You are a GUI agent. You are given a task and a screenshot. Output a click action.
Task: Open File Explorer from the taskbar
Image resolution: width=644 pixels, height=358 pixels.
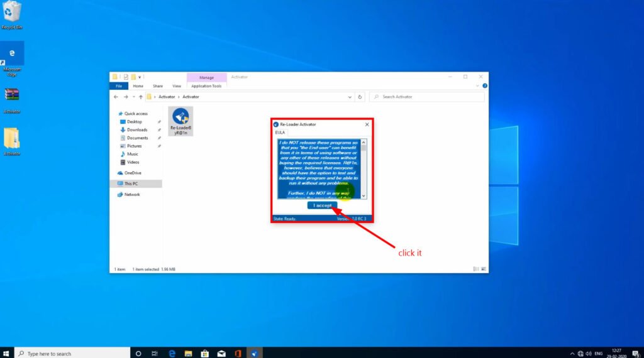pos(188,354)
